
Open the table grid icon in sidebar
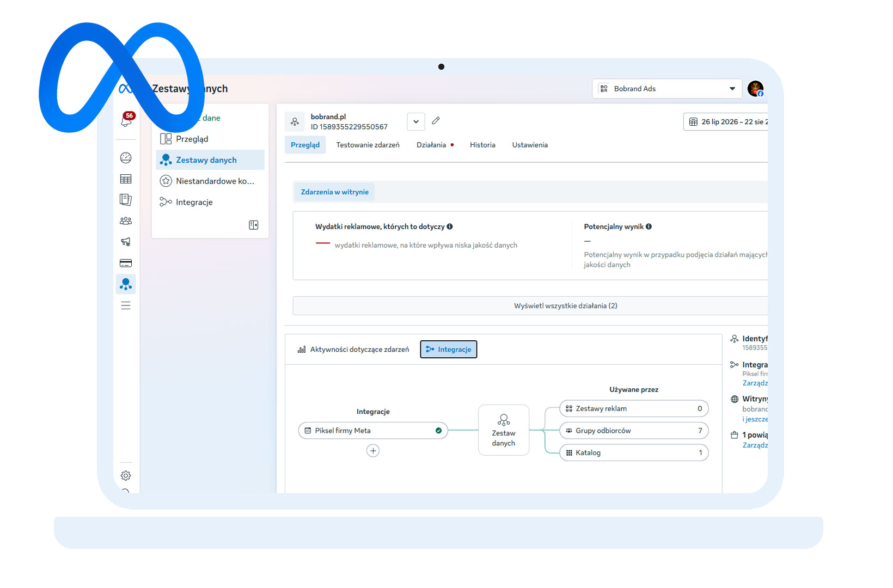pyautogui.click(x=126, y=179)
